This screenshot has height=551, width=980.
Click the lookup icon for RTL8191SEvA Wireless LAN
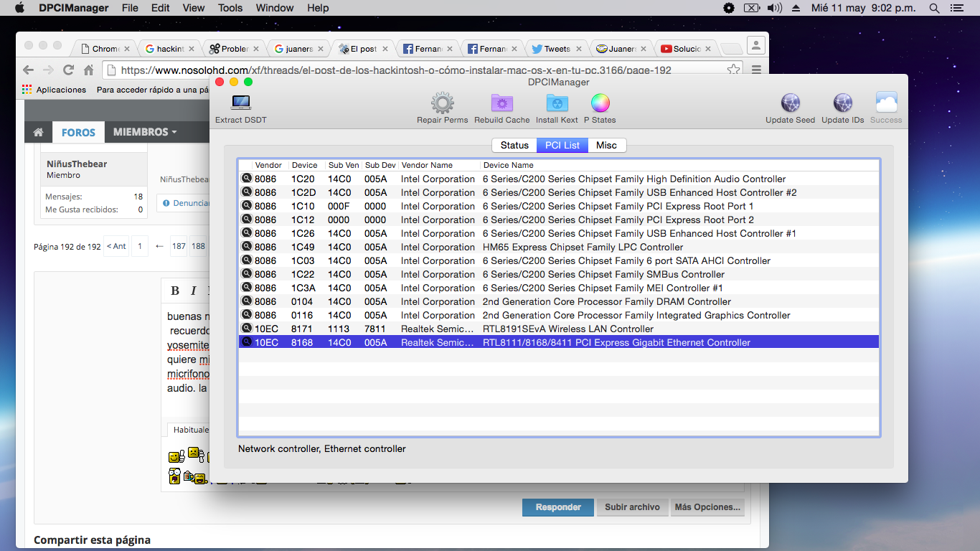(247, 329)
